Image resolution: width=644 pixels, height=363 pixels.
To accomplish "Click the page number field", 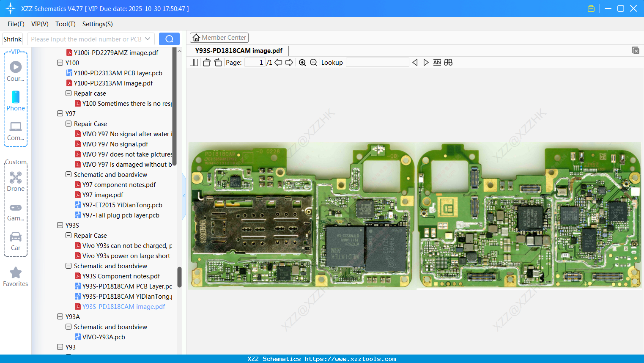I will pos(255,63).
